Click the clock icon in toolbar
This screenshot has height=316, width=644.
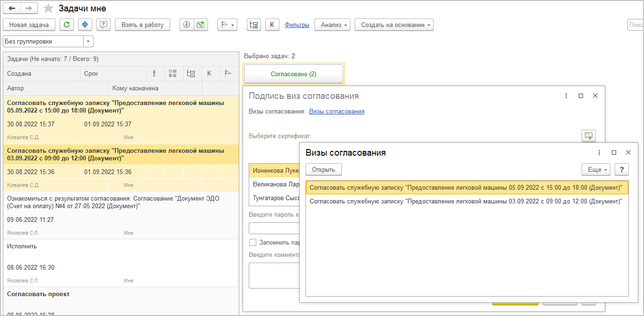[187, 25]
